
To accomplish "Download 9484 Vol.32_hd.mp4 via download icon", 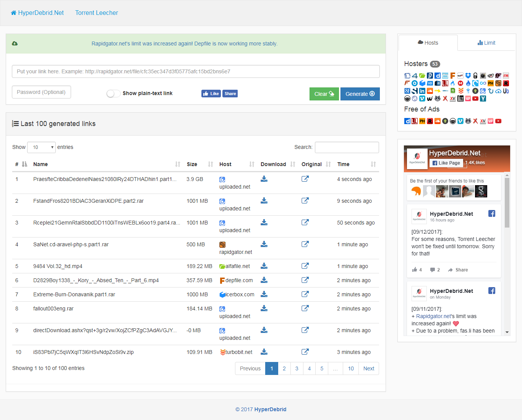I will click(264, 266).
